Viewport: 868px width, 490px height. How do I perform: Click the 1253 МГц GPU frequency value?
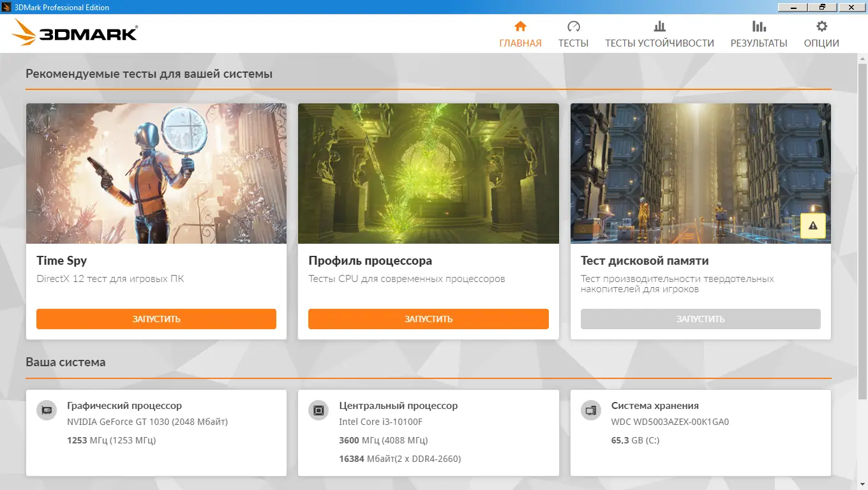click(112, 440)
